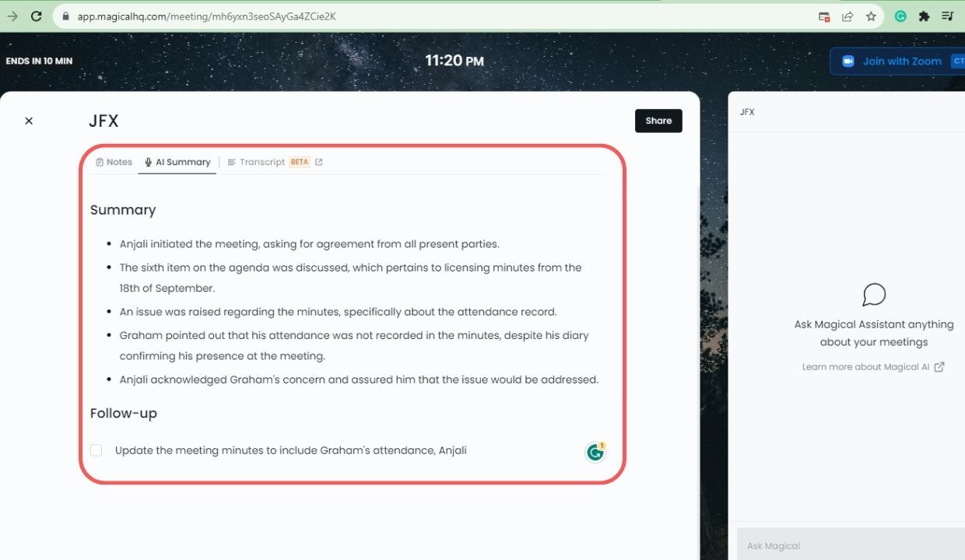
Task: Click the Grammarly extension icon in toolbar
Action: point(900,16)
